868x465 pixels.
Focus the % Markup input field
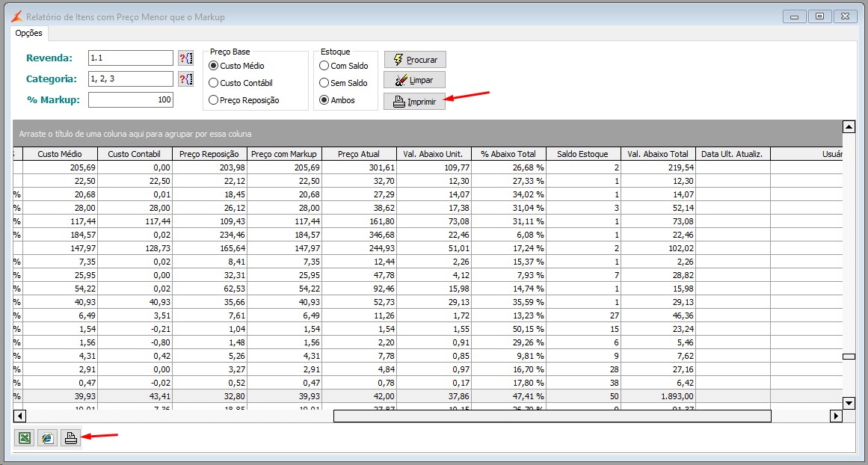[131, 99]
